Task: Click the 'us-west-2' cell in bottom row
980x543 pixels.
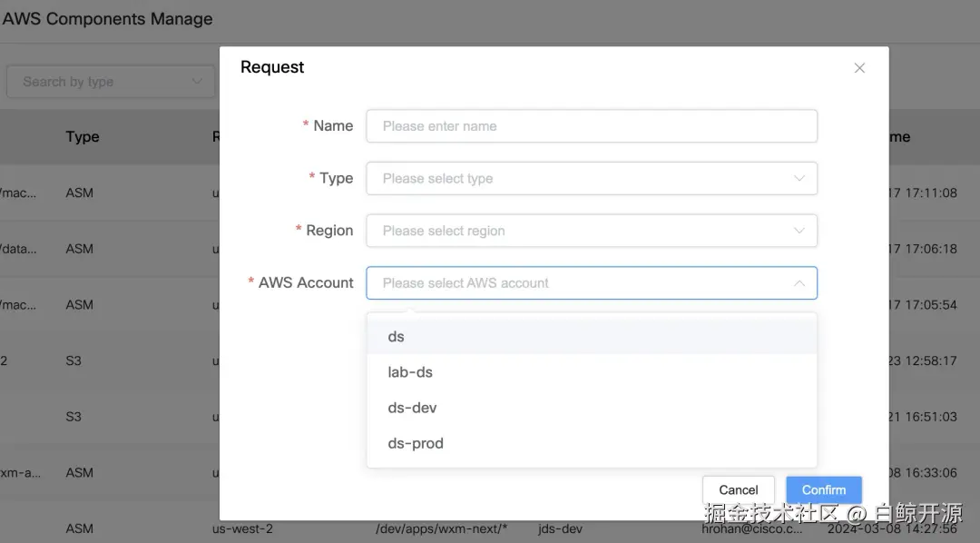Action: [242, 528]
